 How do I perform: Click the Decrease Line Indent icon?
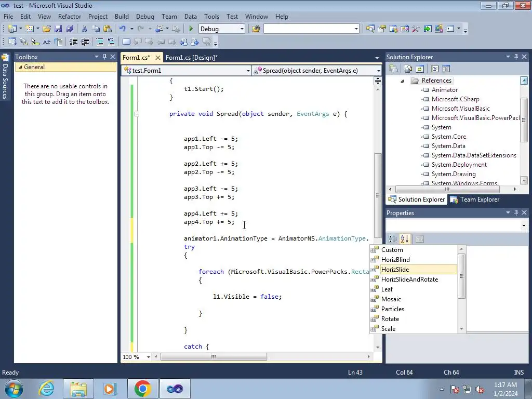(73, 42)
